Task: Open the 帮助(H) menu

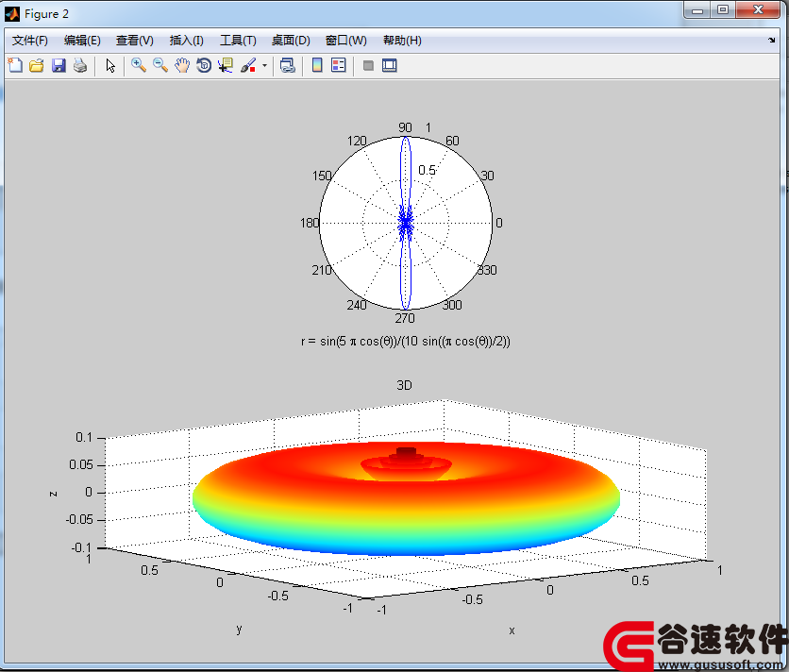Action: click(402, 41)
